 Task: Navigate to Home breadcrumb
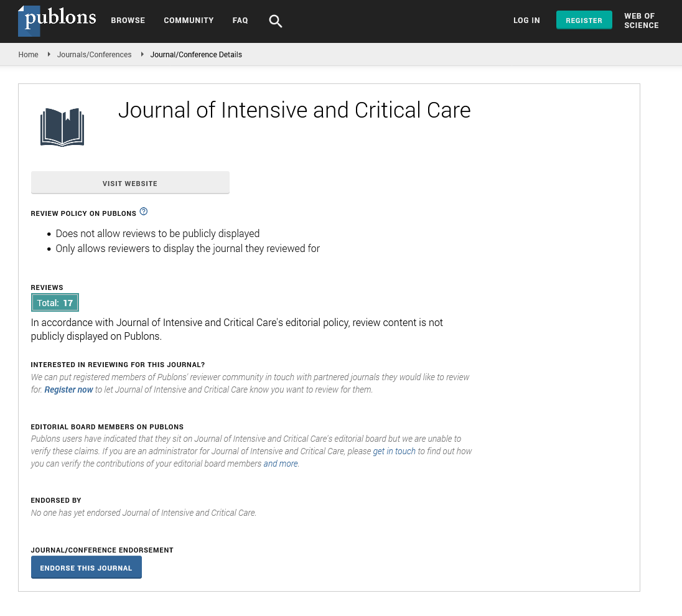point(29,55)
